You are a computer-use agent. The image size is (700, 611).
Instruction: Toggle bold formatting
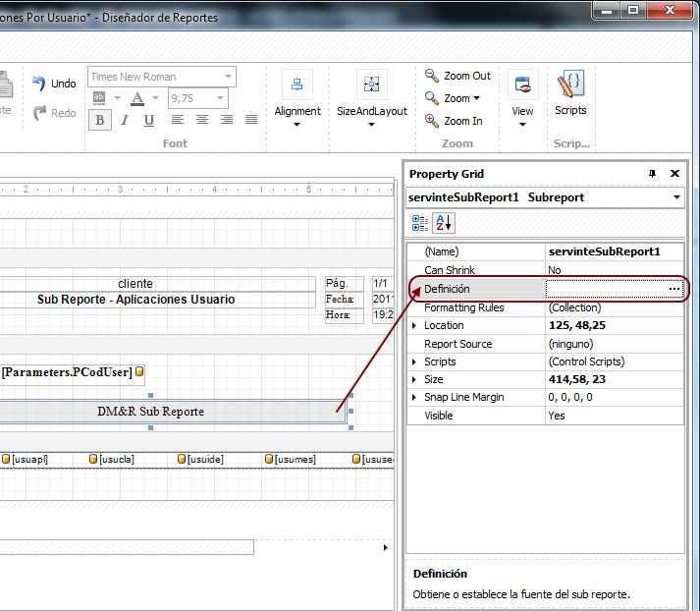99,121
